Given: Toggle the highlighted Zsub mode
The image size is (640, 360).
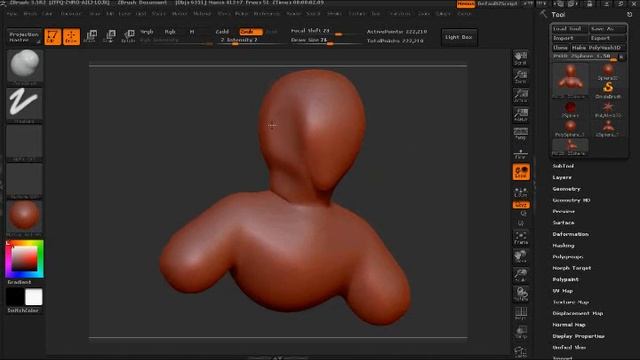Looking at the screenshot, I should (250, 32).
